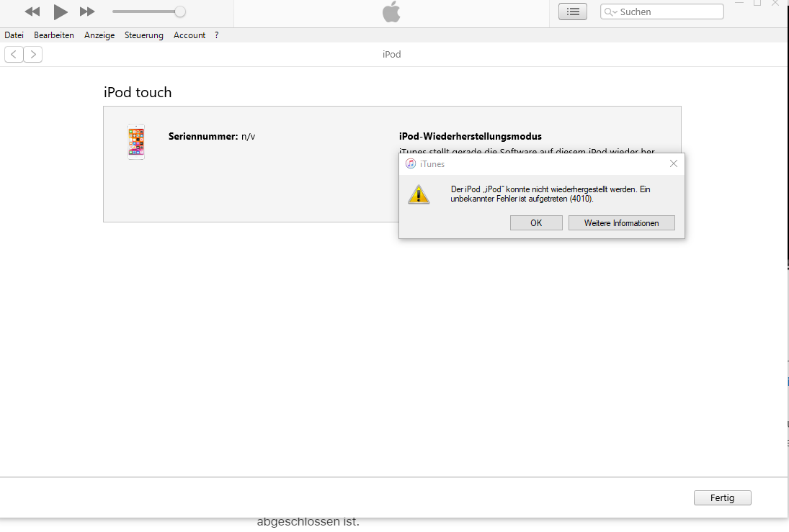The width and height of the screenshot is (789, 532).
Task: Click Weitere Informationen button
Action: tap(621, 222)
